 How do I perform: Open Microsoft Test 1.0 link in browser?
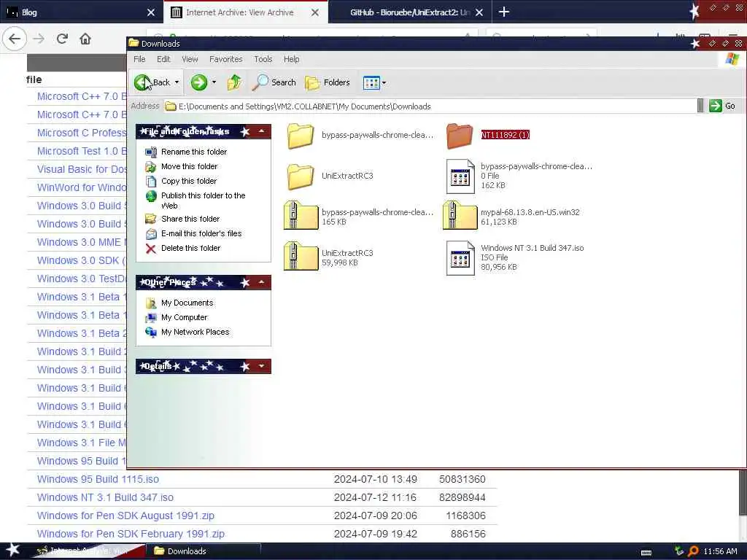(x=82, y=151)
